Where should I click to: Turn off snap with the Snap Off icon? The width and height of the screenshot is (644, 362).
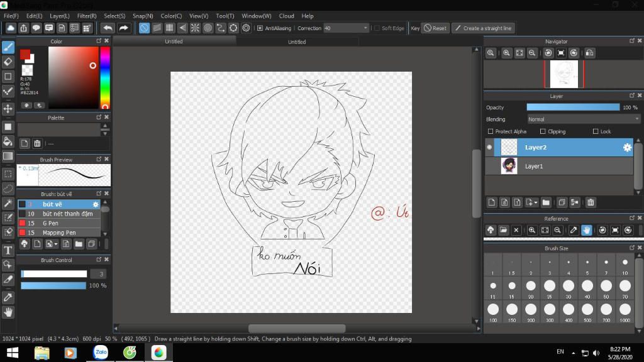pyautogui.click(x=144, y=28)
